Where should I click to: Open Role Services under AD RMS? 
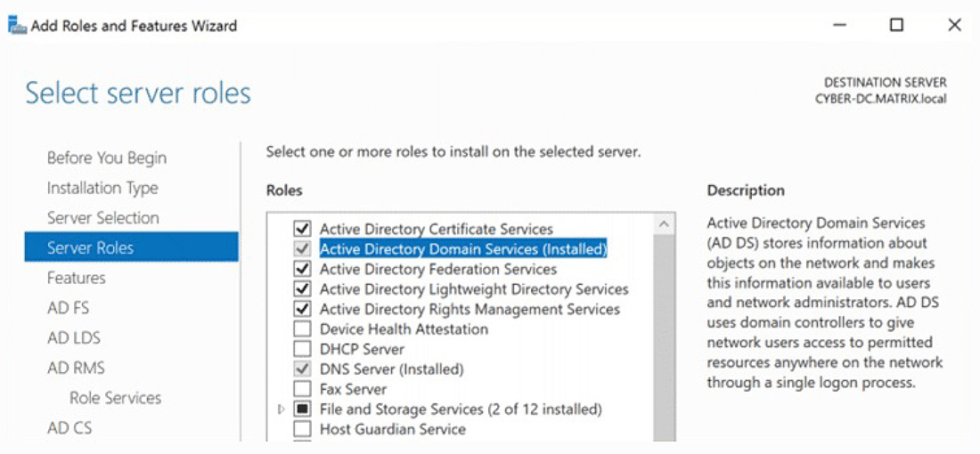point(115,398)
